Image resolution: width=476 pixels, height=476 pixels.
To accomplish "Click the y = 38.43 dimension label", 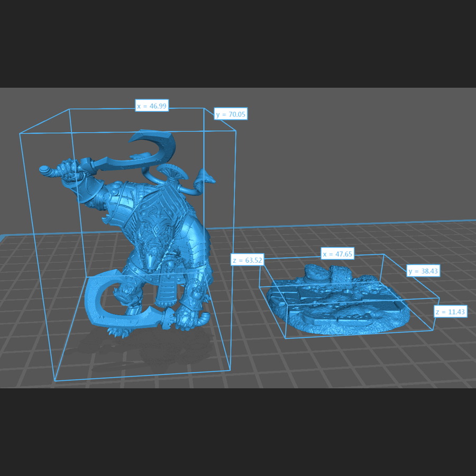I will 424,271.
